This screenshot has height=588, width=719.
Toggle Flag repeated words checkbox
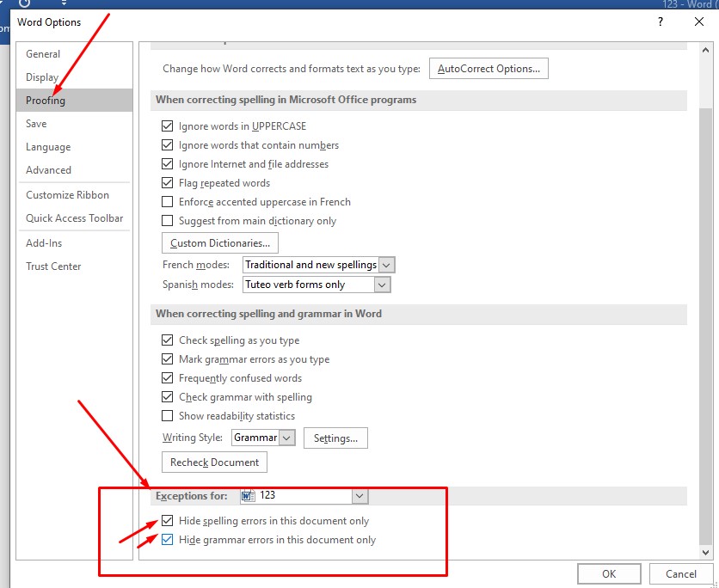(x=168, y=183)
